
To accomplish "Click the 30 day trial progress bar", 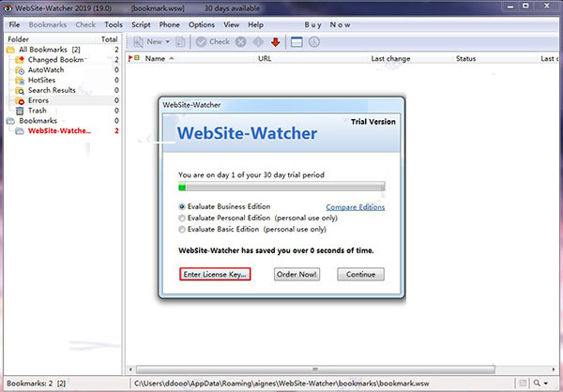I will point(281,187).
